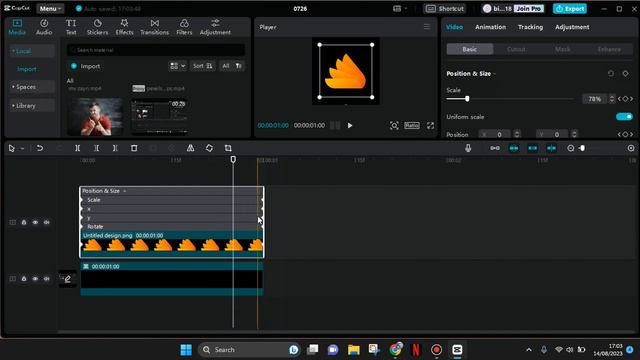Select the Media panel
This screenshot has height=360, width=640.
(x=17, y=27)
